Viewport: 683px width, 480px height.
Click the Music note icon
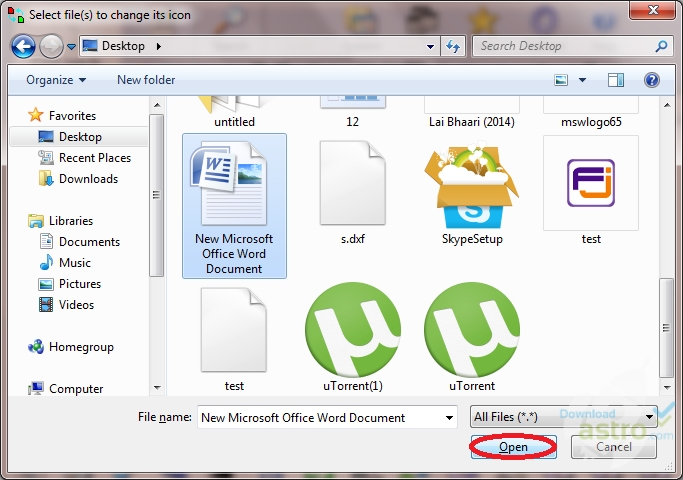46,262
